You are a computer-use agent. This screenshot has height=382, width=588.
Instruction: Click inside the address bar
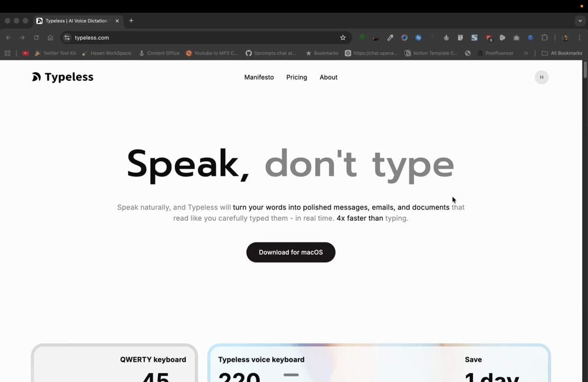[159, 38]
